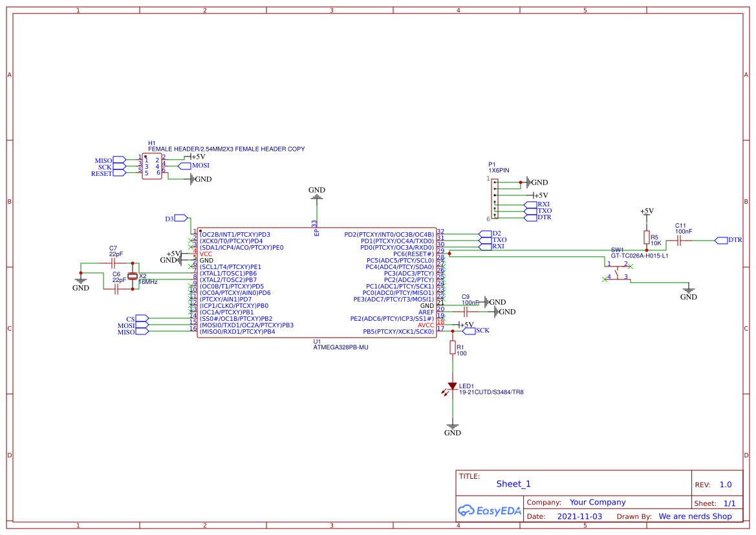
Task: Select capacitor C11 near DTR
Action: pos(680,240)
